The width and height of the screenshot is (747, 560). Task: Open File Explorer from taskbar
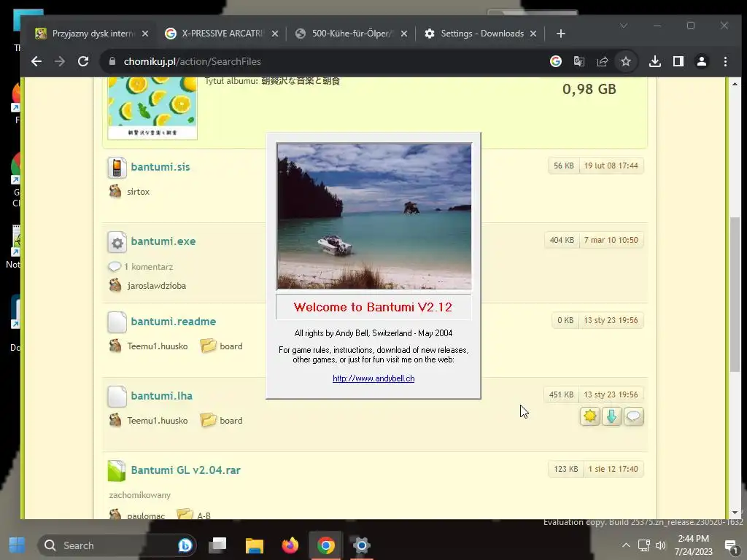pyautogui.click(x=255, y=545)
